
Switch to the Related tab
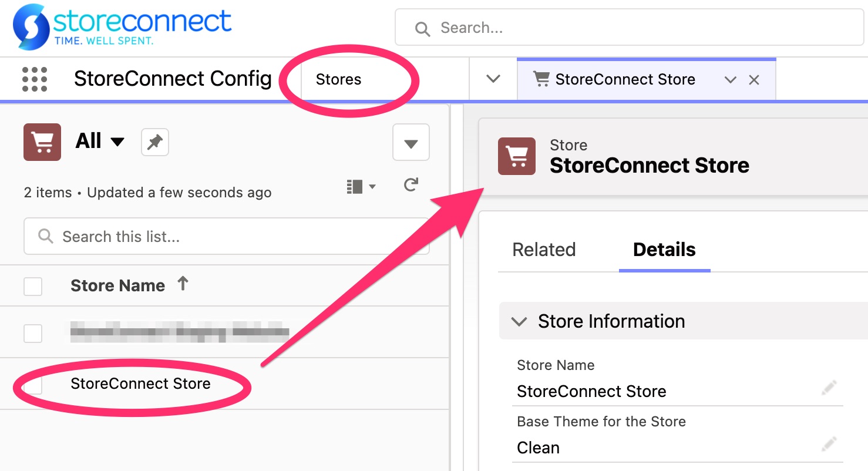click(x=543, y=250)
